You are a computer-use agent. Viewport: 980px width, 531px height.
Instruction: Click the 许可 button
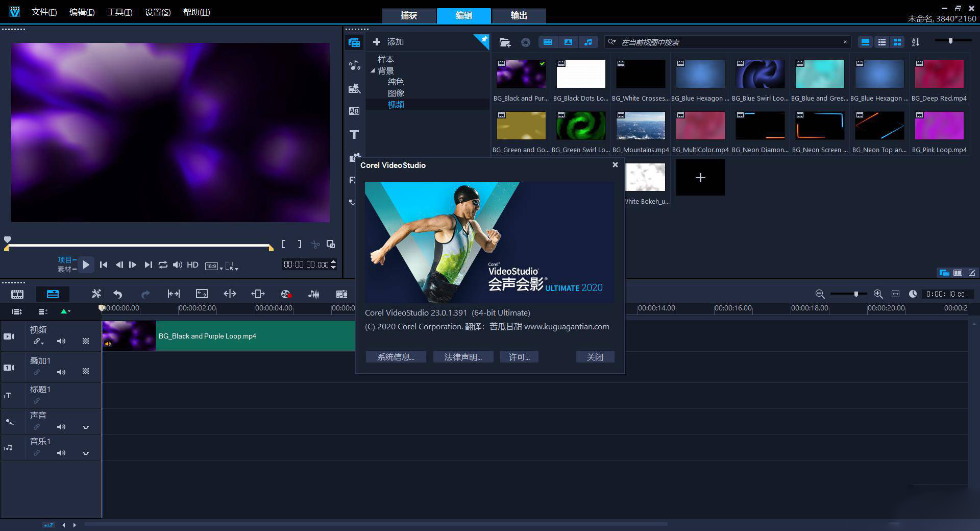tap(519, 357)
